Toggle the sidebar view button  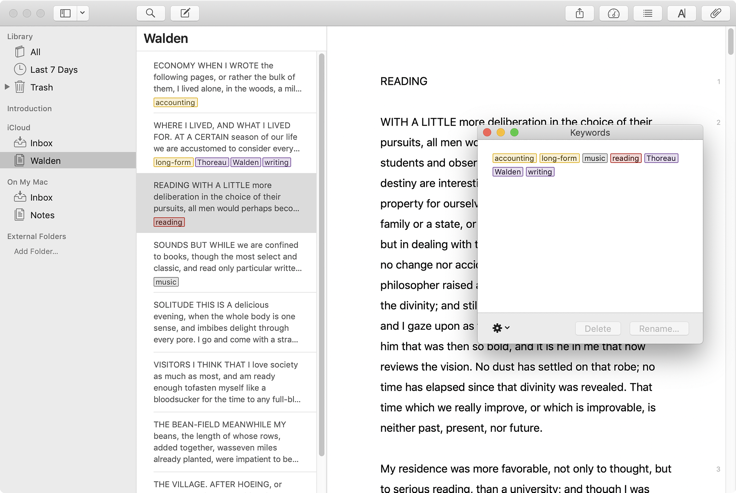[x=65, y=13]
